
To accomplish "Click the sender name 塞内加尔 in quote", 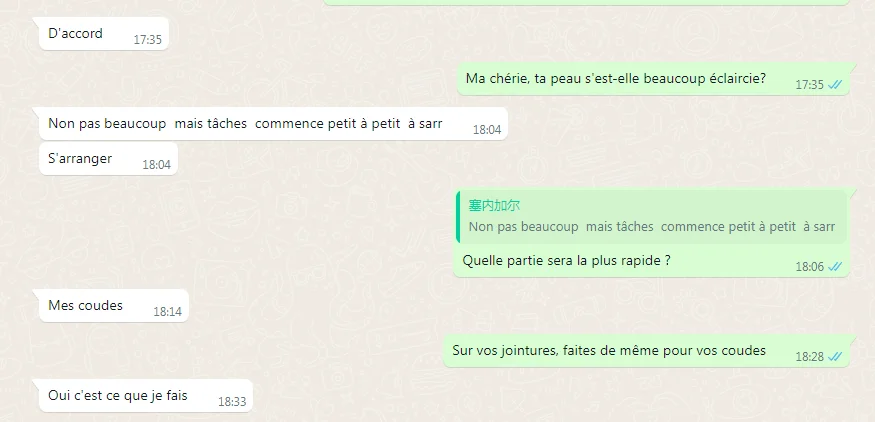I will (x=494, y=206).
